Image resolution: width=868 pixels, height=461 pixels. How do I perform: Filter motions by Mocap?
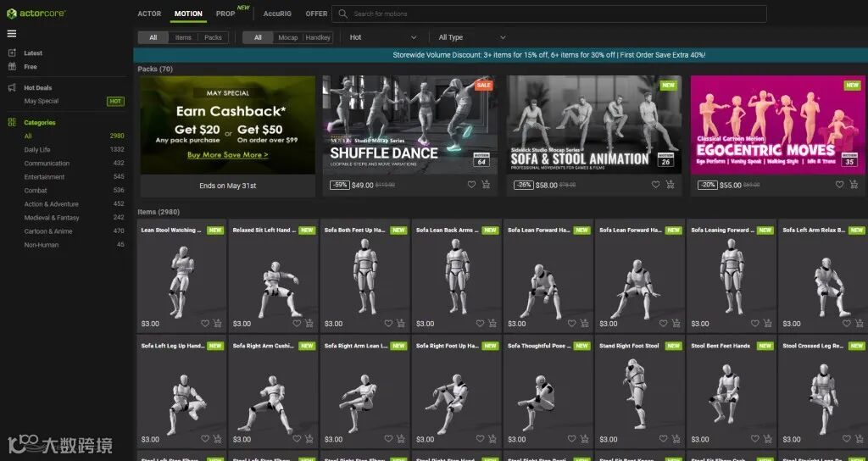pyautogui.click(x=288, y=37)
